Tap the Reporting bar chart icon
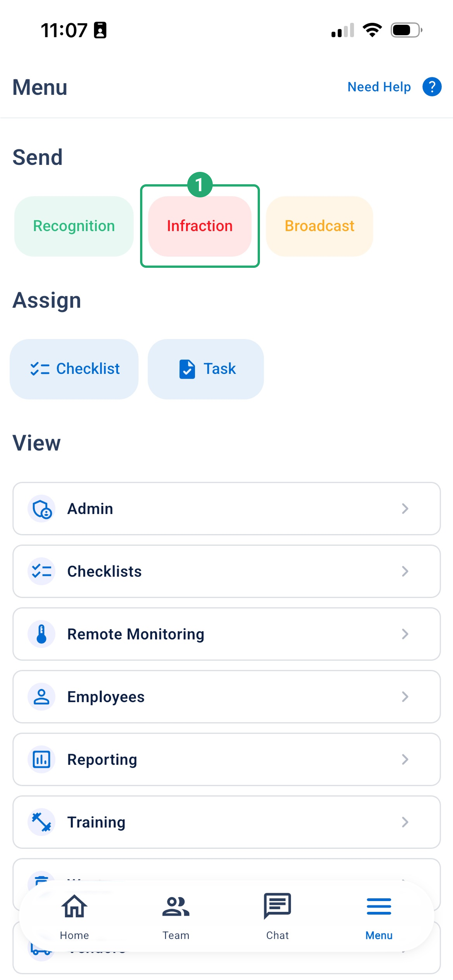Image resolution: width=453 pixels, height=980 pixels. (42, 759)
